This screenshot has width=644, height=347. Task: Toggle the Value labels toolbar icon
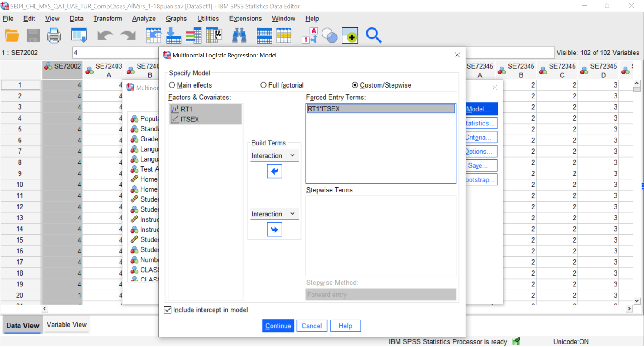[x=310, y=35]
